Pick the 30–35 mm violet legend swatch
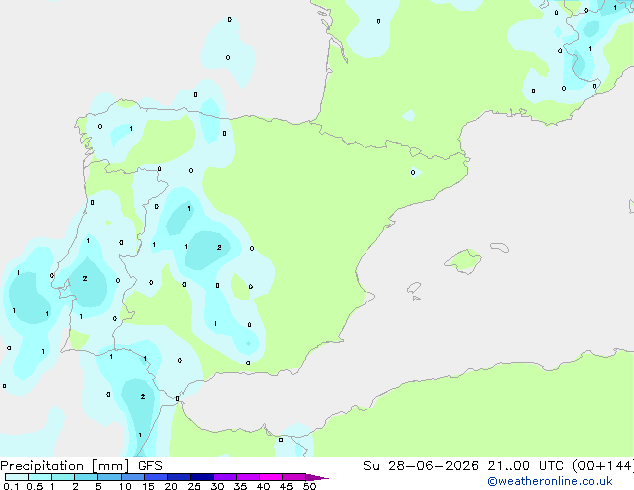Screen dimensions: 634x490 (225, 477)
